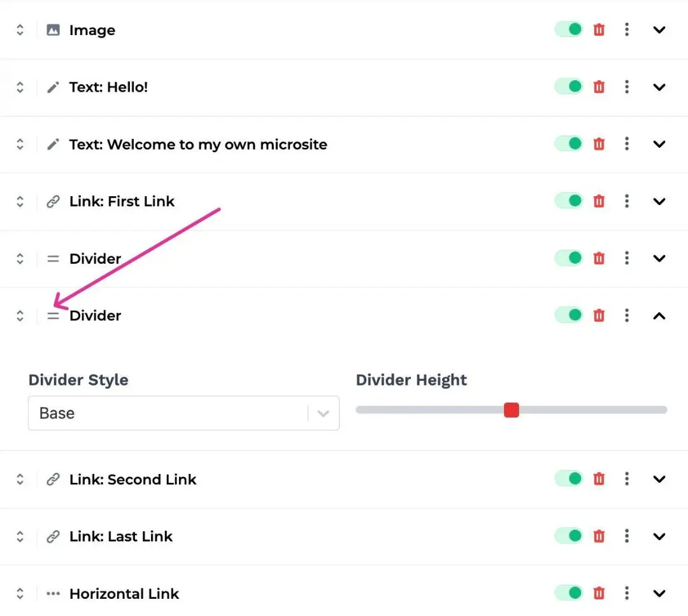The width and height of the screenshot is (688, 616).
Task: Open kebab menu for Last Link
Action: click(x=627, y=536)
